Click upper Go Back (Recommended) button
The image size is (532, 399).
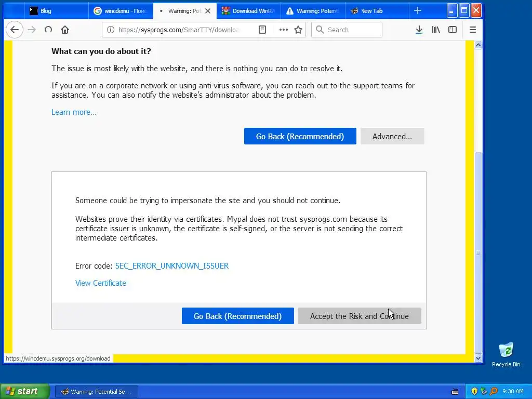click(x=300, y=137)
